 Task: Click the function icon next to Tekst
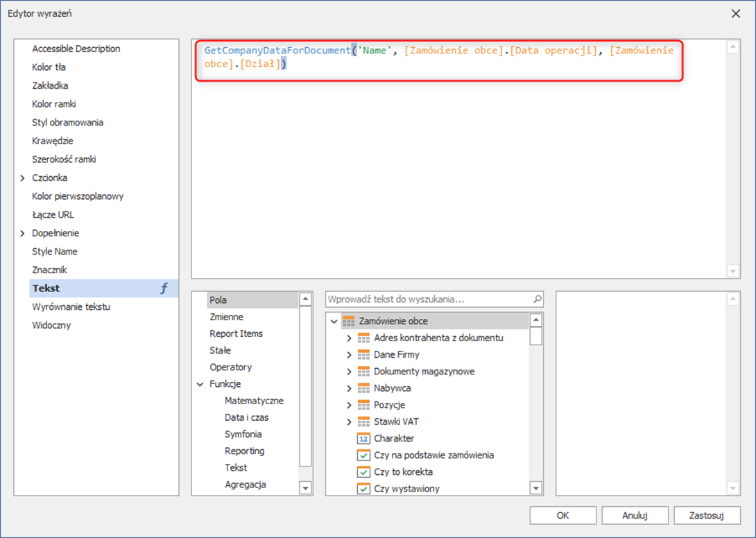click(x=164, y=288)
